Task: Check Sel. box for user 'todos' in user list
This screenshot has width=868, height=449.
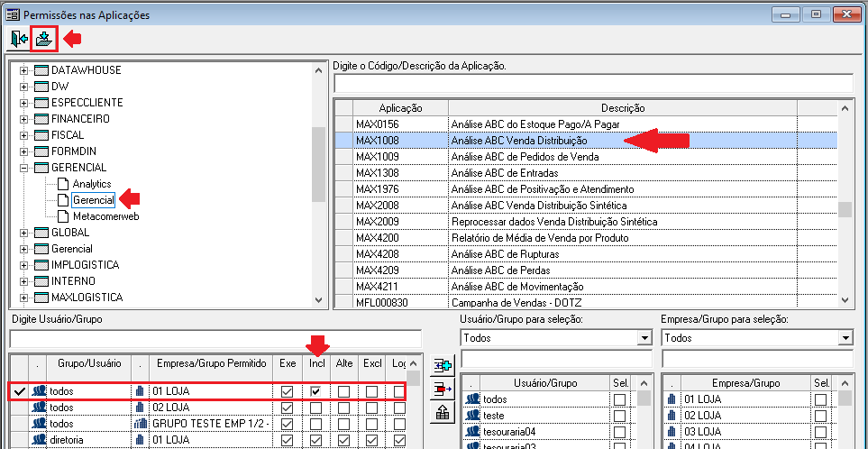Action: (619, 399)
